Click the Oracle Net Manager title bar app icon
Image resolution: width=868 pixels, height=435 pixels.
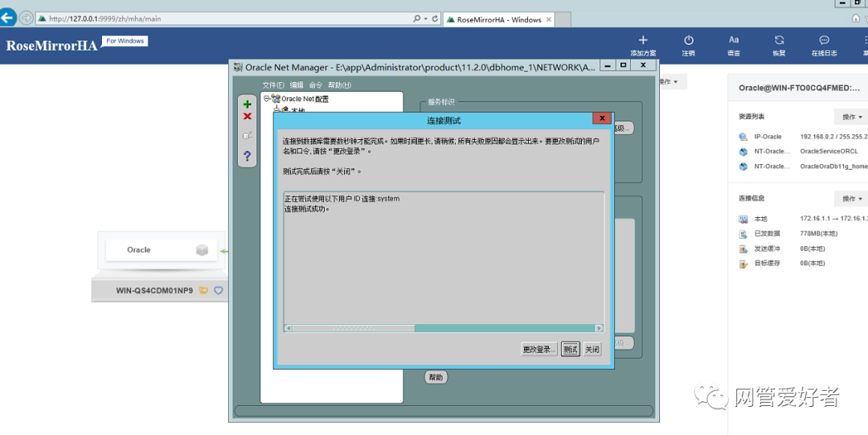coord(238,67)
